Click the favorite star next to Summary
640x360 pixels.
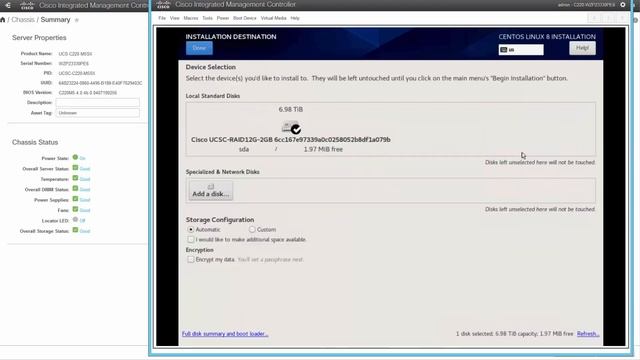77,20
